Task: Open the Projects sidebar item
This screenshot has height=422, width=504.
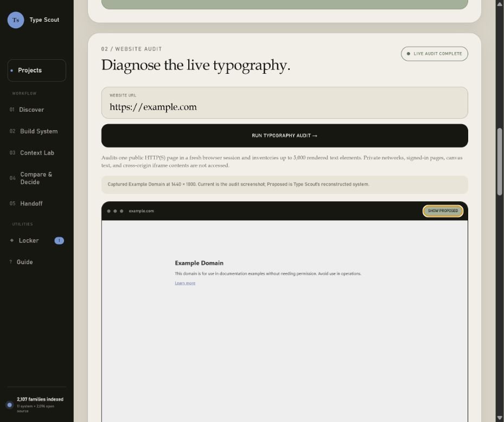Action: pos(37,70)
